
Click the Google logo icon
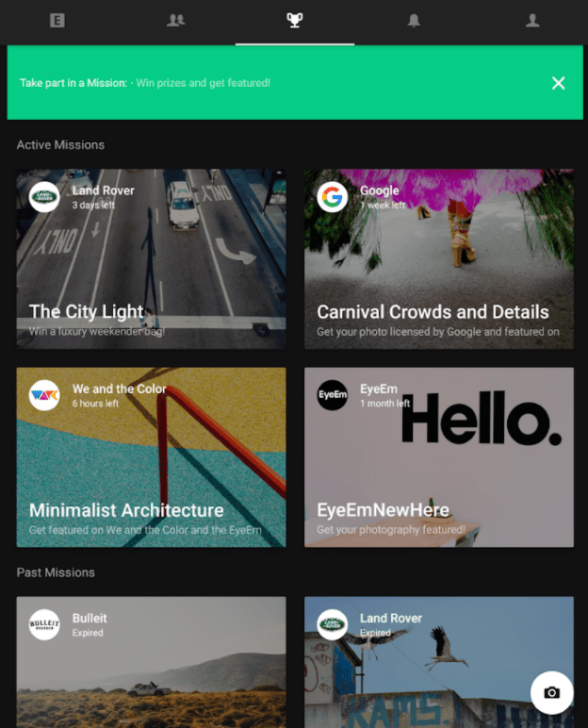click(x=333, y=197)
